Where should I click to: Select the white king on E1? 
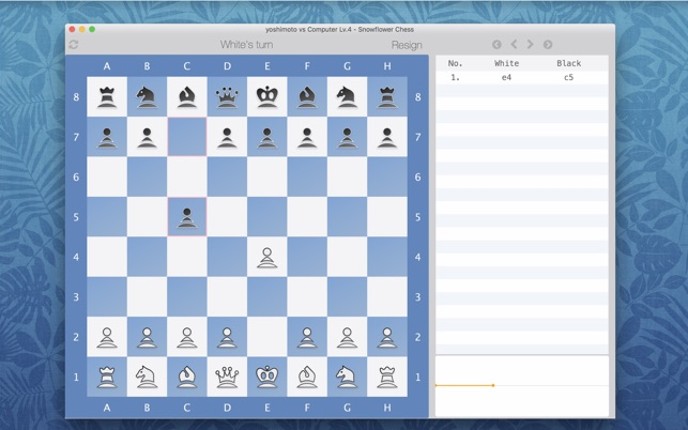(x=267, y=377)
